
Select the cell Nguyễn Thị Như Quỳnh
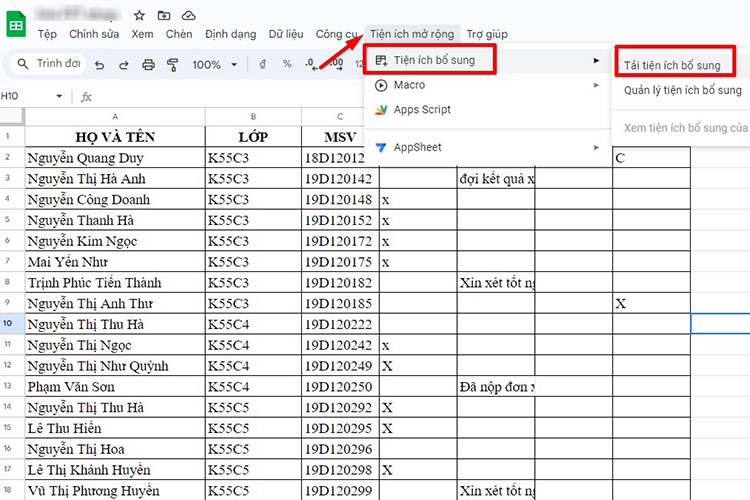(x=115, y=366)
